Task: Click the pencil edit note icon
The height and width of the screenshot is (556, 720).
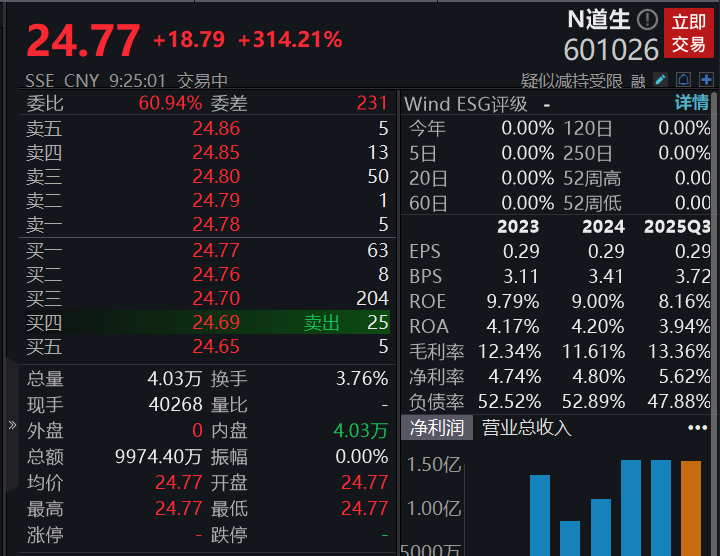Action: (660, 80)
